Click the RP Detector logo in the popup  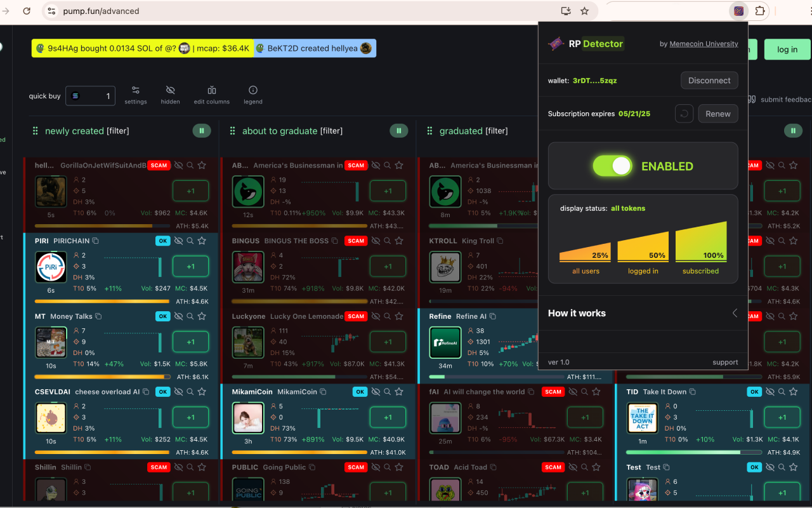click(556, 44)
